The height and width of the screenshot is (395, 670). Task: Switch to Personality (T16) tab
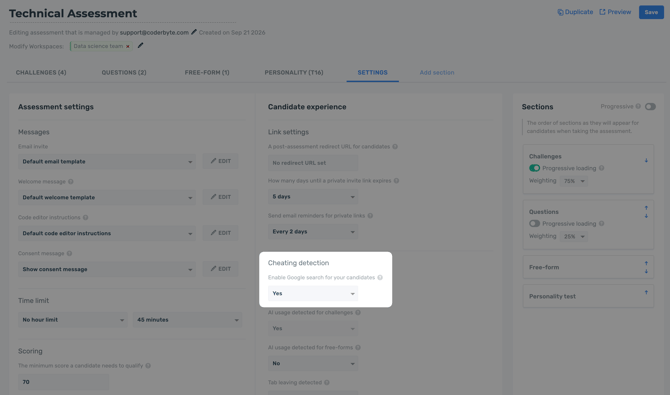pyautogui.click(x=294, y=73)
